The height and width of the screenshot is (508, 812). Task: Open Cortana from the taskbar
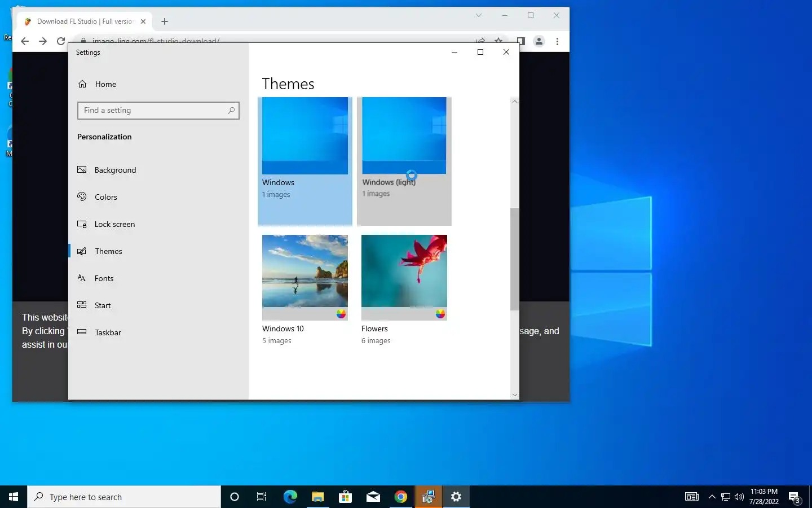(235, 497)
